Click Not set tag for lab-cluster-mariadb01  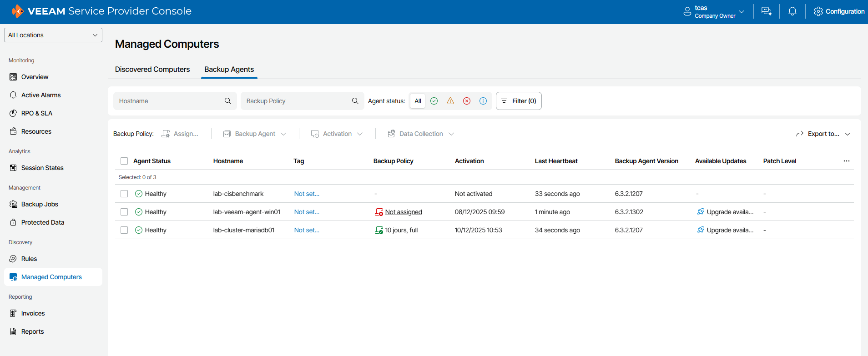tap(307, 230)
